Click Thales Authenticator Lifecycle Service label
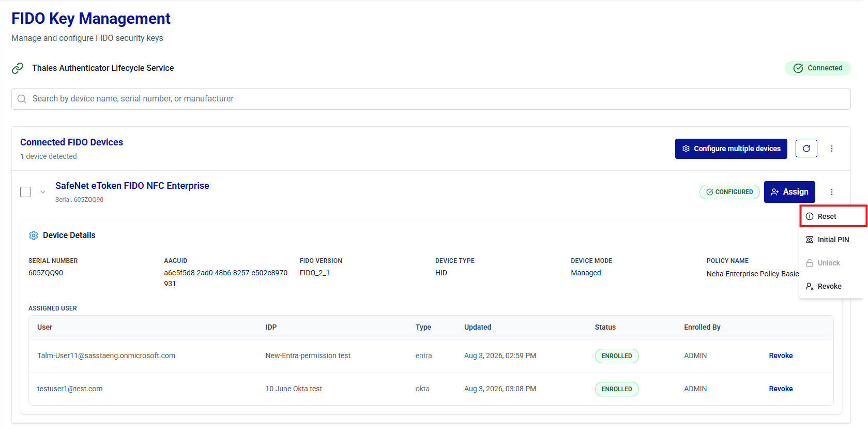Viewport: 868px width, 429px height. point(103,68)
